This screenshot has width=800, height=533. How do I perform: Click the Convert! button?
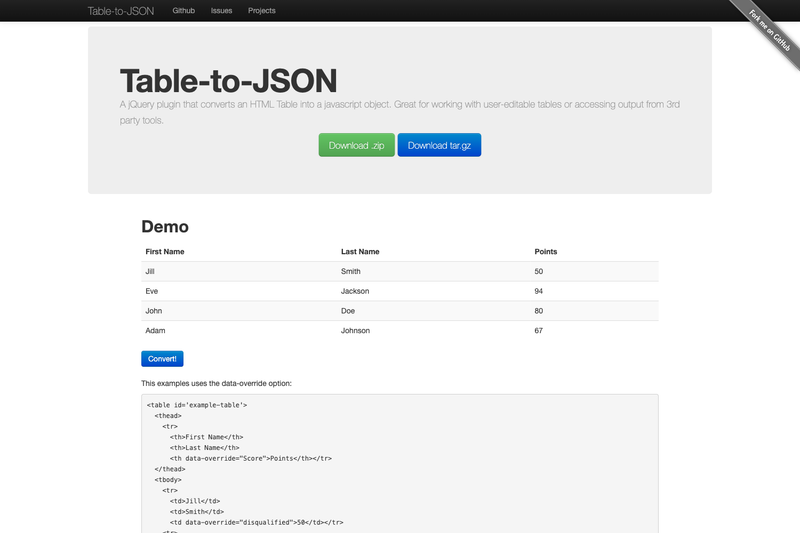click(x=162, y=359)
